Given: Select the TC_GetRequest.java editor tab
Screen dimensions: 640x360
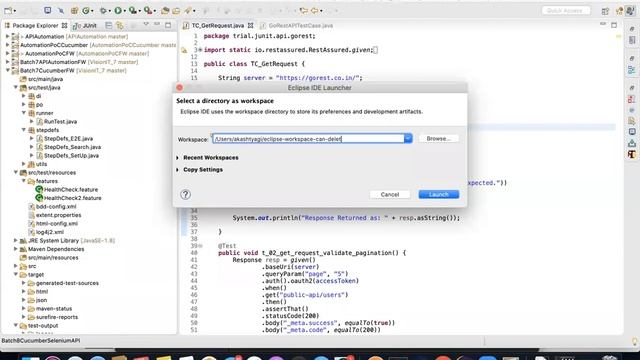Looking at the screenshot, I should 218,25.
